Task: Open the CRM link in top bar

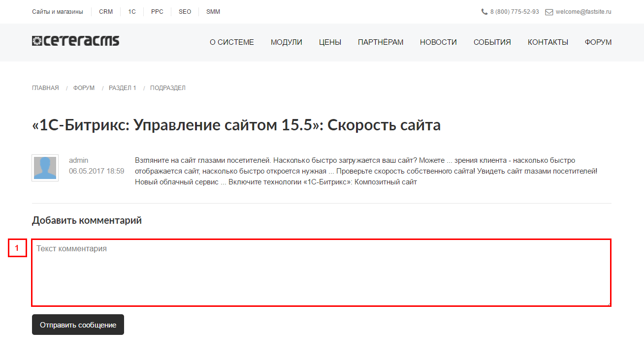Action: pyautogui.click(x=106, y=12)
